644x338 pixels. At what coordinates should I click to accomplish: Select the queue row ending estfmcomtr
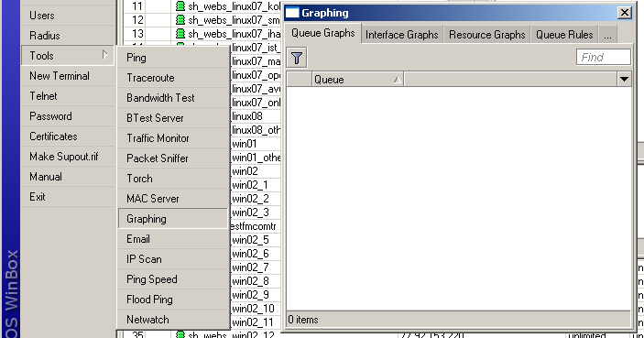click(254, 226)
